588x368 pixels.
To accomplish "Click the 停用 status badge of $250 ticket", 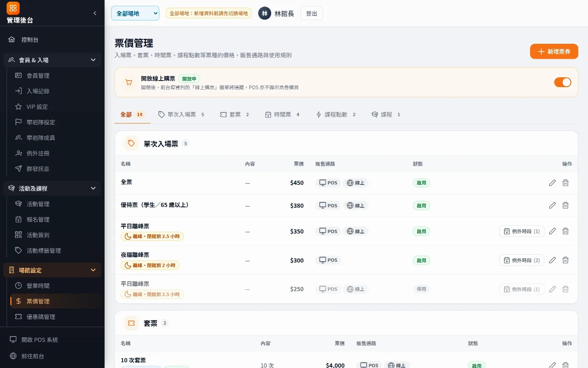I will (x=421, y=289).
